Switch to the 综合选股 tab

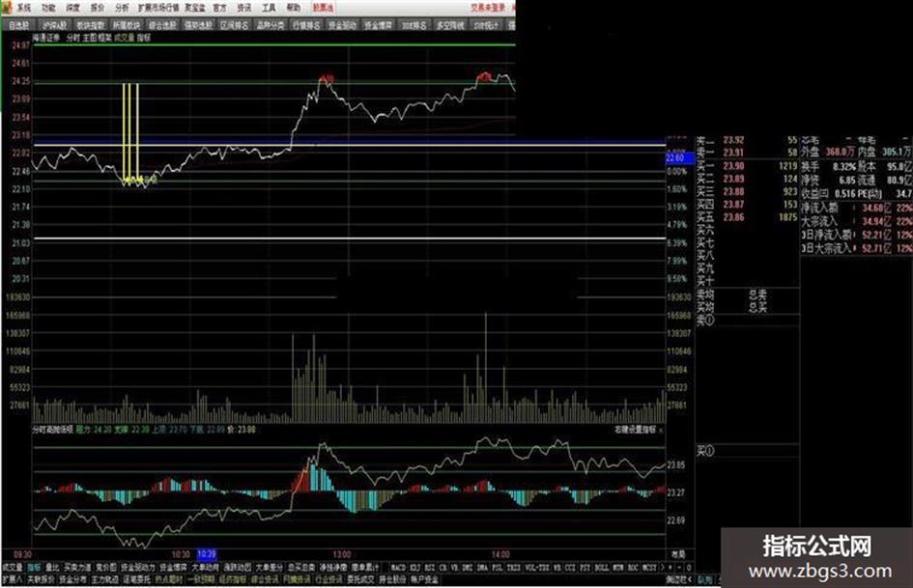tap(162, 25)
